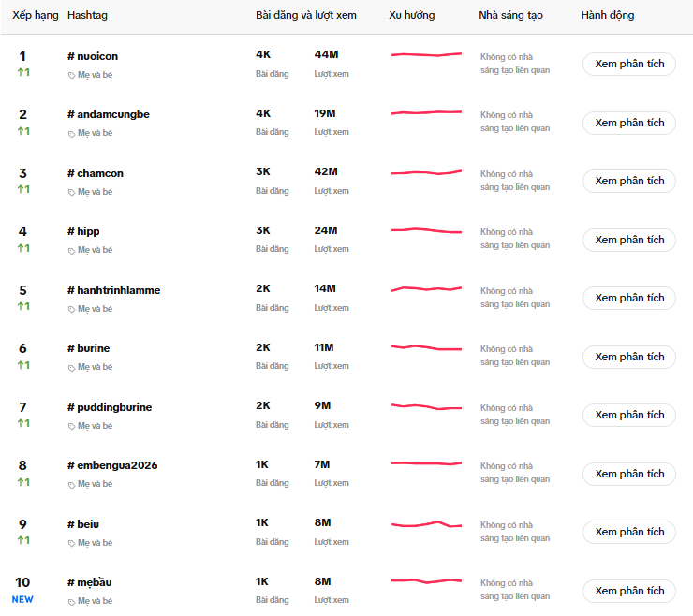Select the #hanhtrinhlamme hashtag
693x616 pixels.
tap(113, 290)
